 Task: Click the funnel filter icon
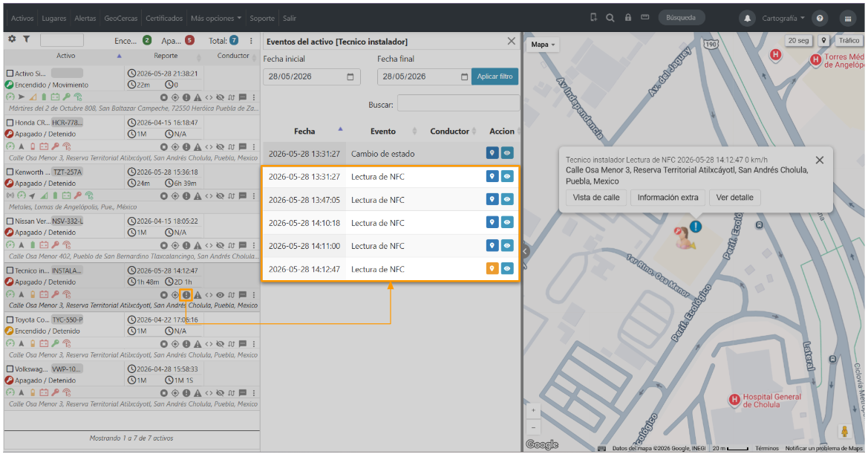point(26,39)
